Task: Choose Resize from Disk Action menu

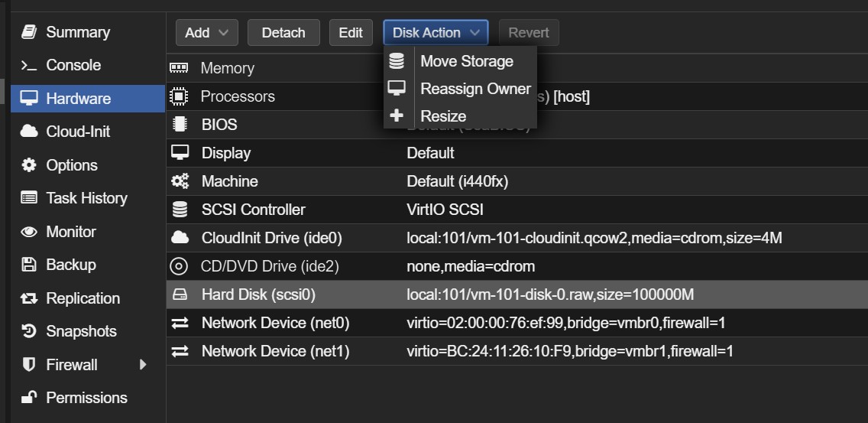Action: [461, 116]
